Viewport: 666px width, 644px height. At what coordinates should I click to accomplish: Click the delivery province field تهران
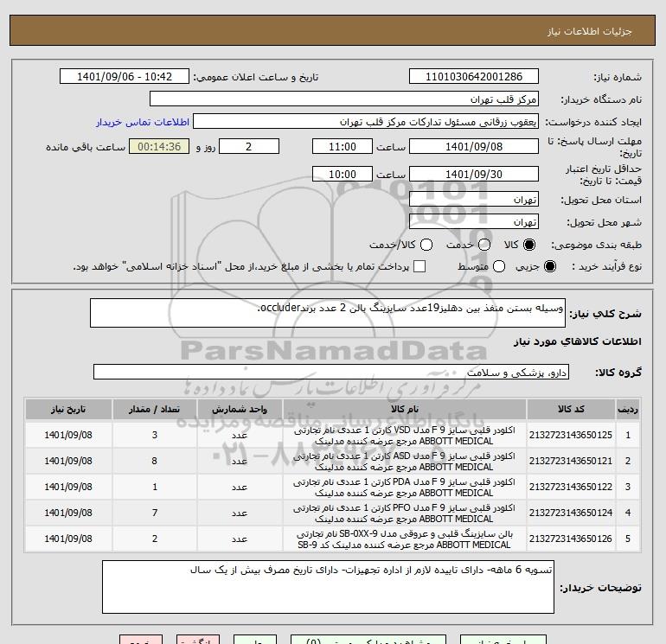(474, 200)
